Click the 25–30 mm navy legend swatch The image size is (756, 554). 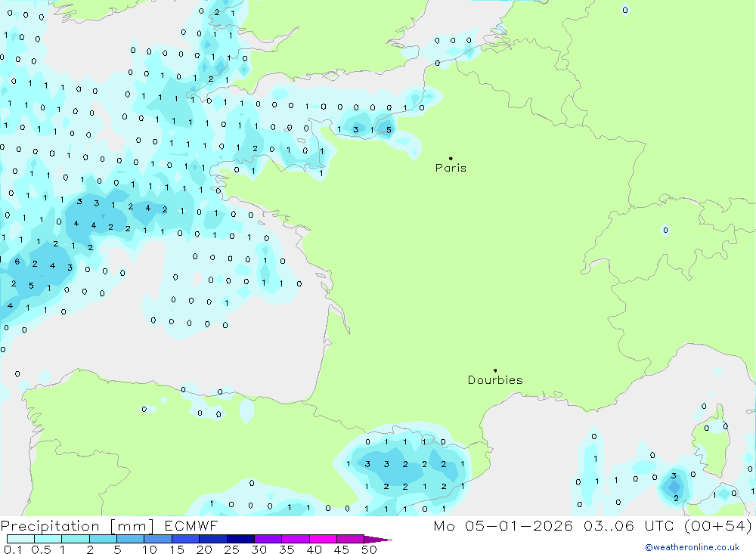coord(240,539)
